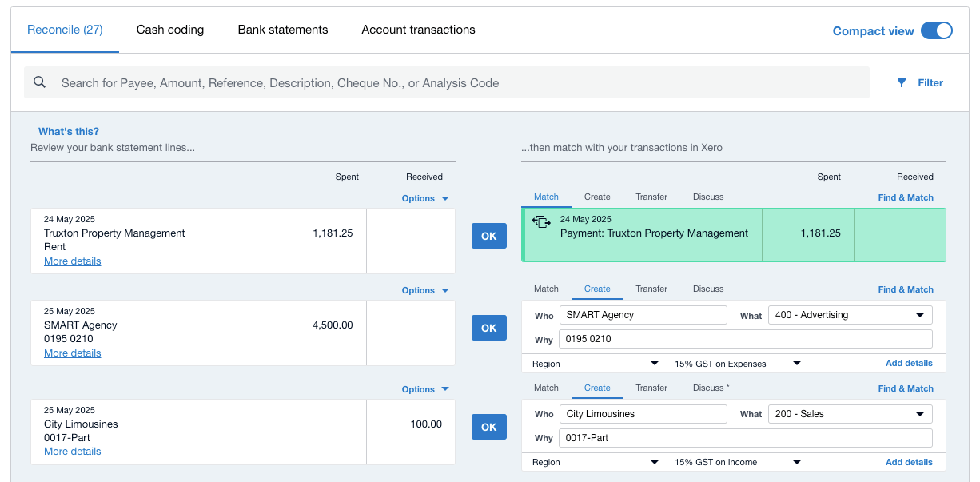This screenshot has width=980, height=482.
Task: Click the Who field containing SMART Agency
Action: [x=643, y=315]
